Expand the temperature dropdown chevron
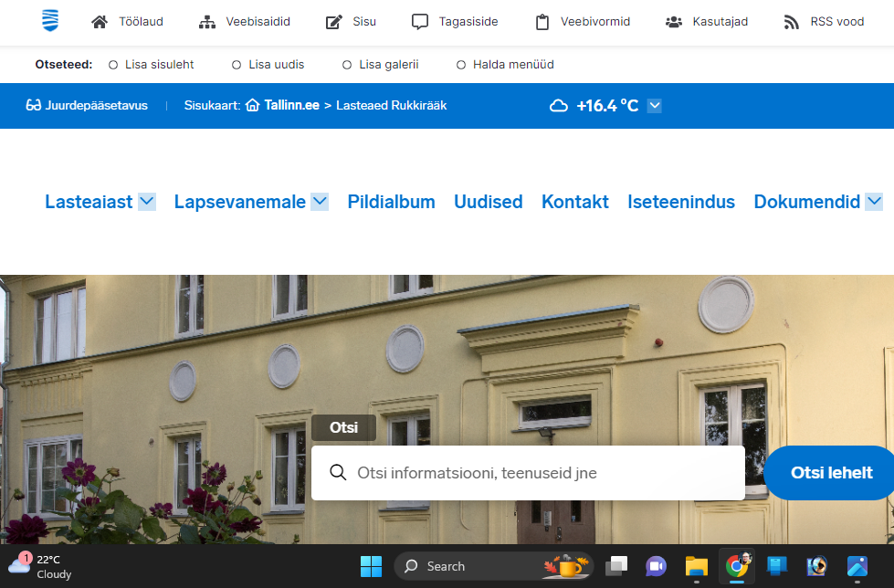Viewport: 894px width, 588px height. [x=654, y=105]
